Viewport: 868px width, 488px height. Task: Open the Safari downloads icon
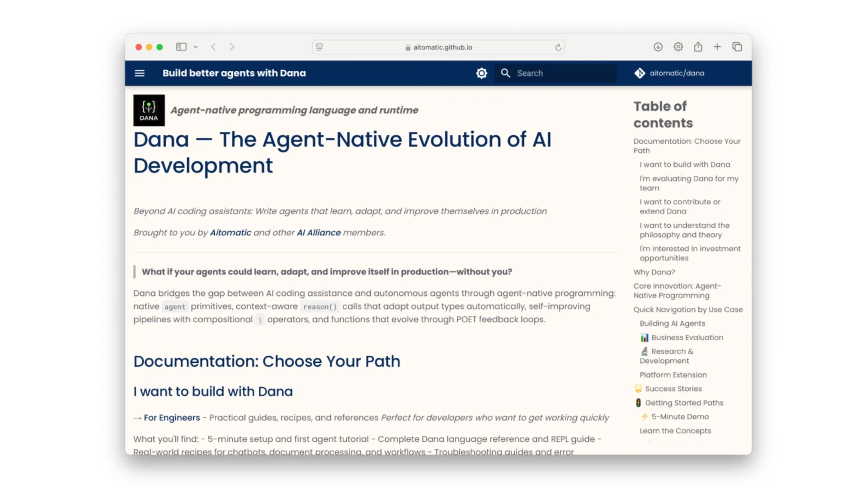(x=658, y=47)
